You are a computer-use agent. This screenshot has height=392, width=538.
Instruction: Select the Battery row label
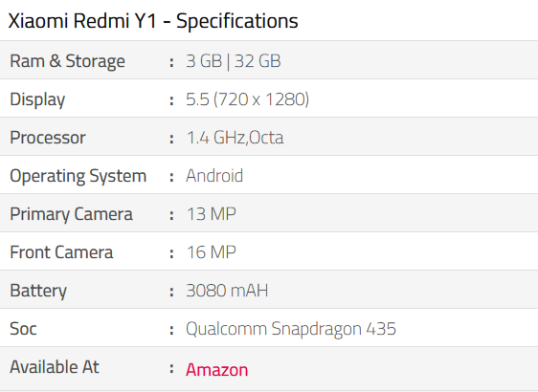point(38,291)
